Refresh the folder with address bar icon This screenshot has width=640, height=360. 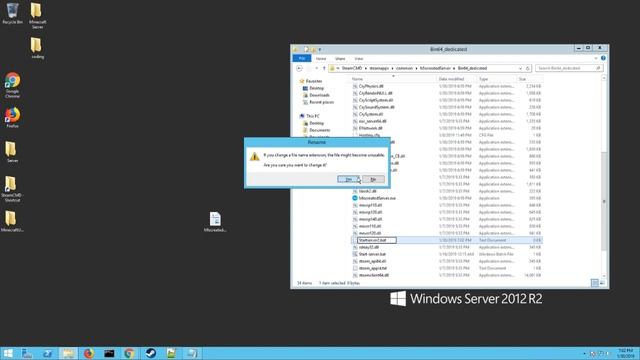point(527,69)
